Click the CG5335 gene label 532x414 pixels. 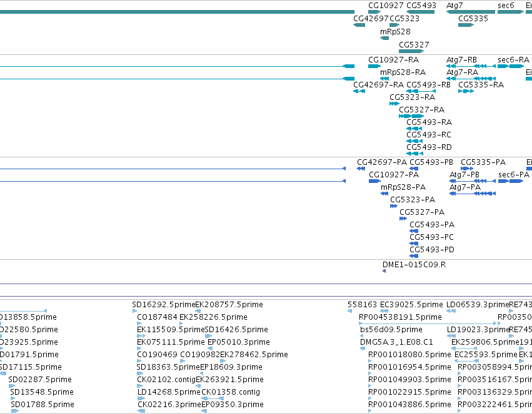point(473,19)
